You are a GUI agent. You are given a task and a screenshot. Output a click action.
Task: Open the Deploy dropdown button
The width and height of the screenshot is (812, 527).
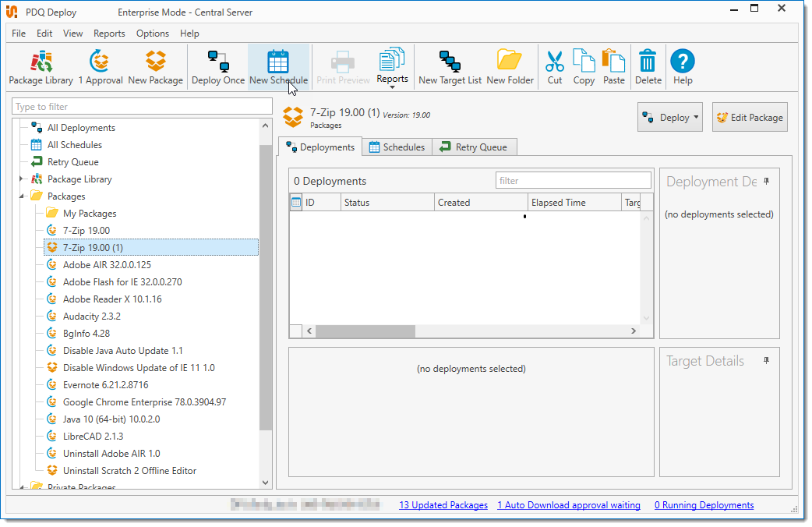[x=669, y=118]
